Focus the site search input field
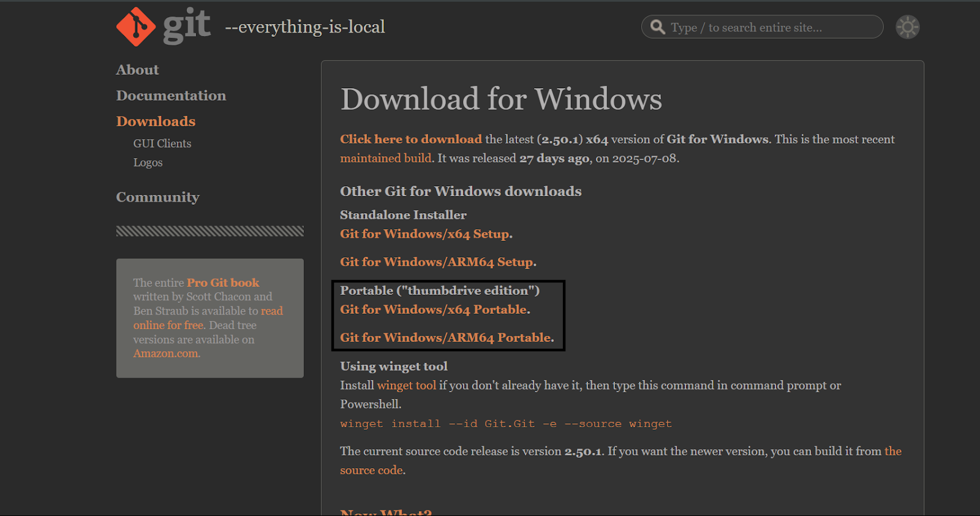This screenshot has width=980, height=516. [x=763, y=27]
